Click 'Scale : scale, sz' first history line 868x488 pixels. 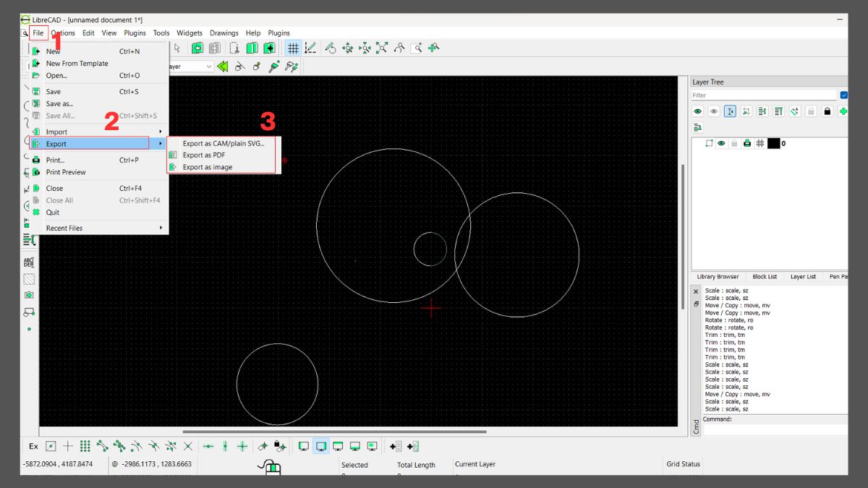(727, 290)
